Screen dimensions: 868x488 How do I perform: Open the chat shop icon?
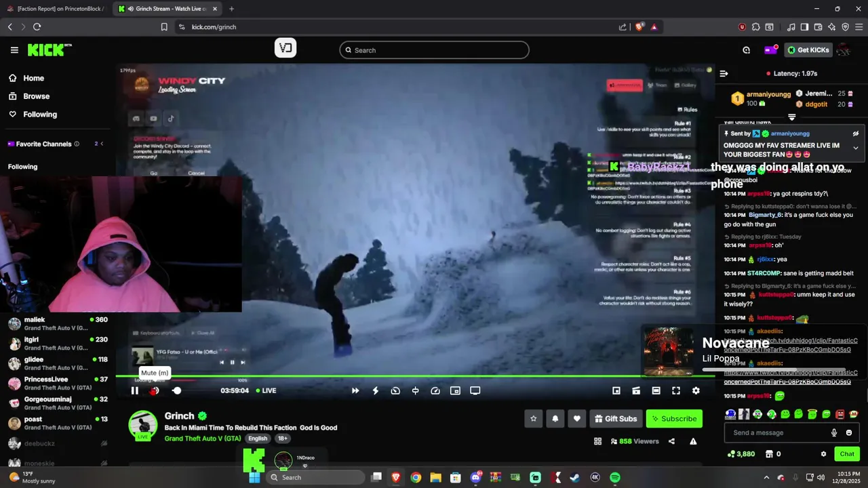769,454
